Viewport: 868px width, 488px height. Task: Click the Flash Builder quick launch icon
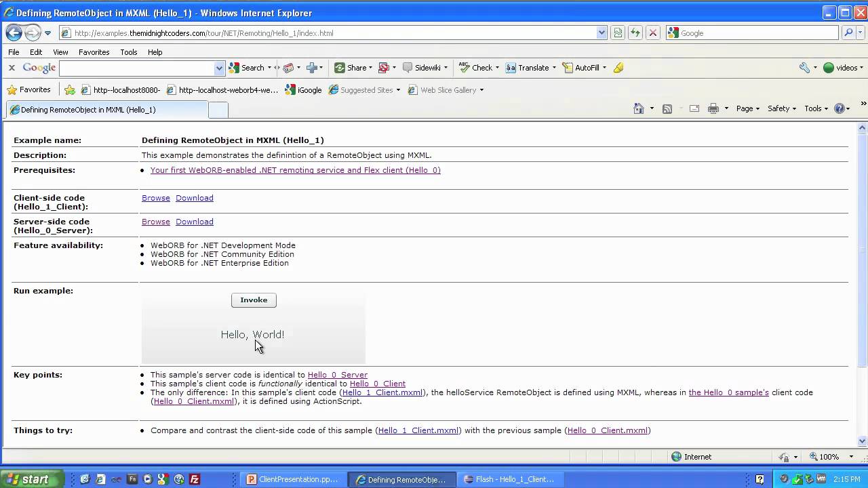pyautogui.click(x=132, y=479)
